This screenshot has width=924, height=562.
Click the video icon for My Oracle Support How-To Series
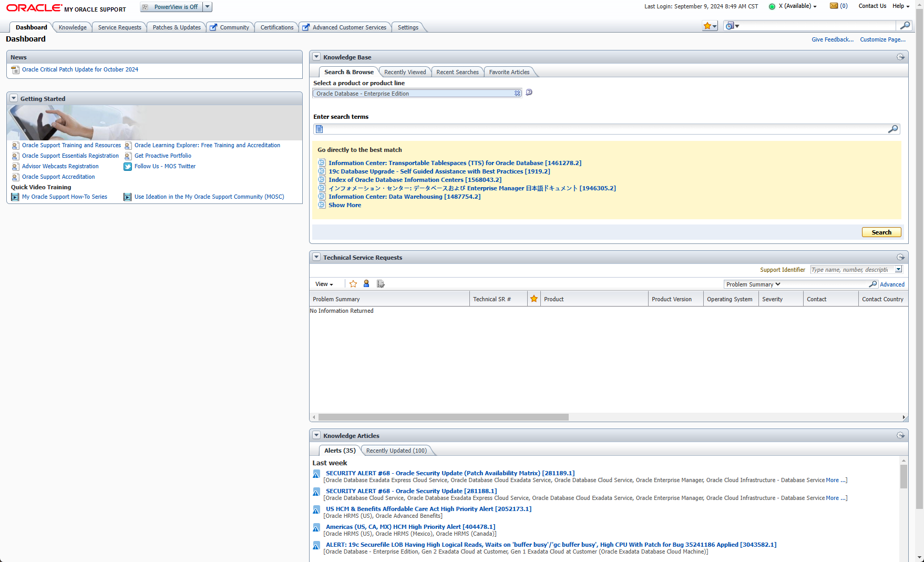tap(15, 197)
